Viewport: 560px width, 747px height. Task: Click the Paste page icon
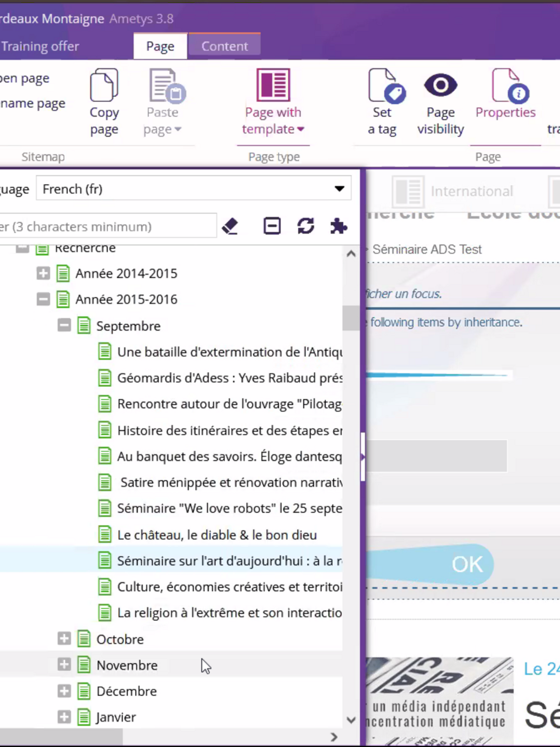tap(167, 86)
